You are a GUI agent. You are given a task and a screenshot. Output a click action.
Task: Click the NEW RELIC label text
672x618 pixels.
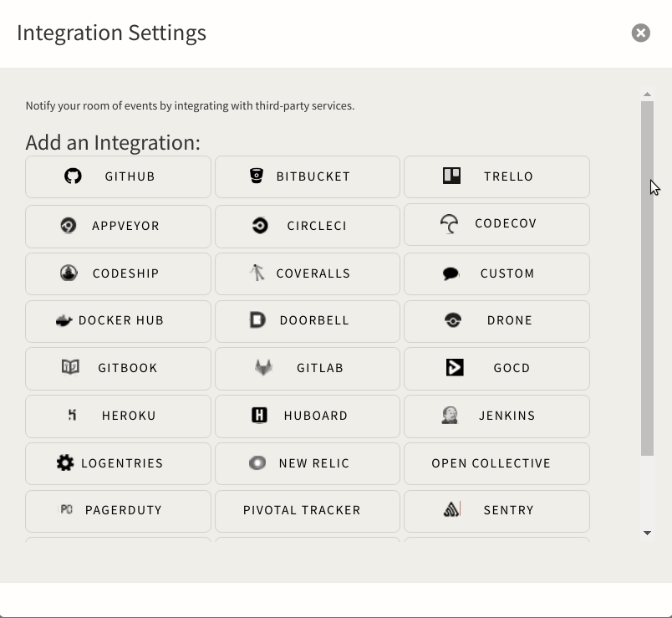click(x=314, y=463)
